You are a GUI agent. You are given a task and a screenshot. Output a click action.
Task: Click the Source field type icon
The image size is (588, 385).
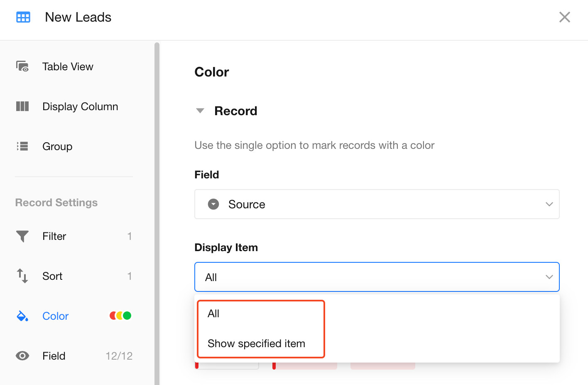point(213,204)
